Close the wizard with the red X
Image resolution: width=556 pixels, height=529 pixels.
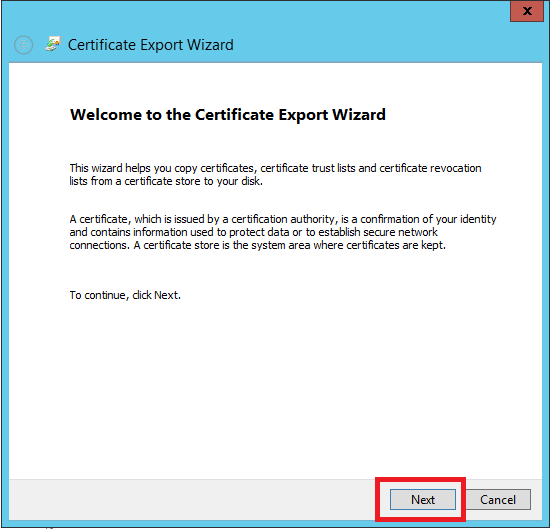[x=527, y=11]
